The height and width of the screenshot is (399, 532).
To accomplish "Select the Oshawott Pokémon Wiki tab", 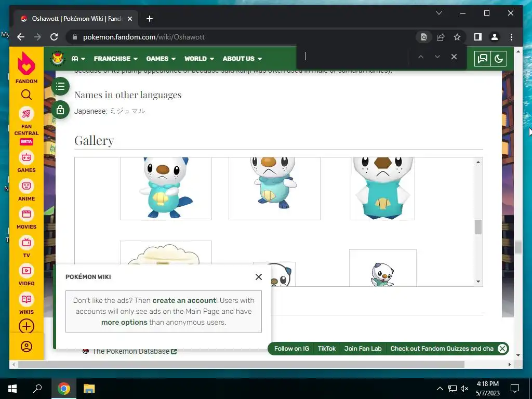I will pyautogui.click(x=76, y=19).
